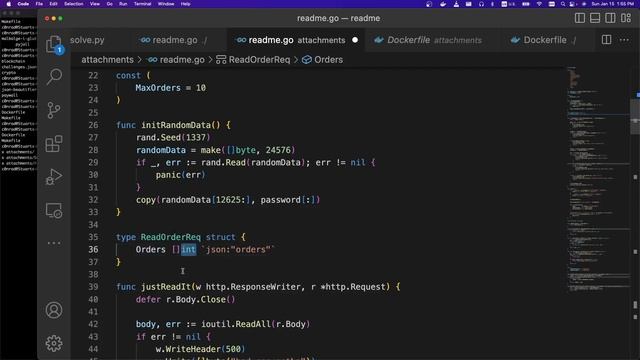640x360 pixels.
Task: Click 'json:"orders"' struct tag
Action: click(x=238, y=249)
